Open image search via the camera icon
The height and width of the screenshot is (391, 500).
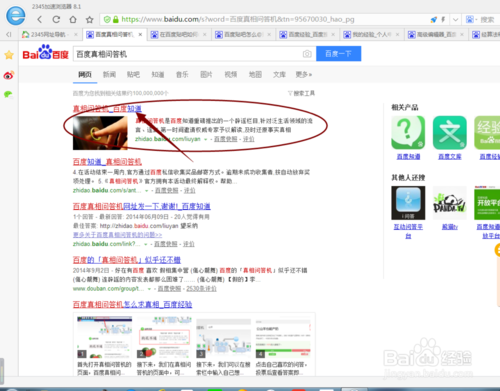(307, 54)
